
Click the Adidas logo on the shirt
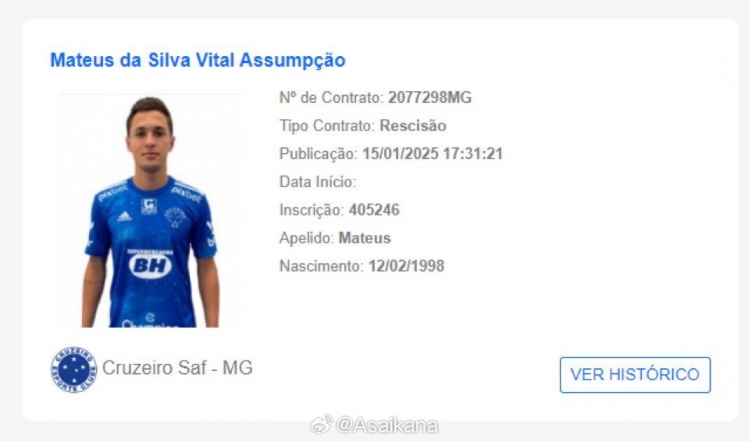[x=124, y=216]
